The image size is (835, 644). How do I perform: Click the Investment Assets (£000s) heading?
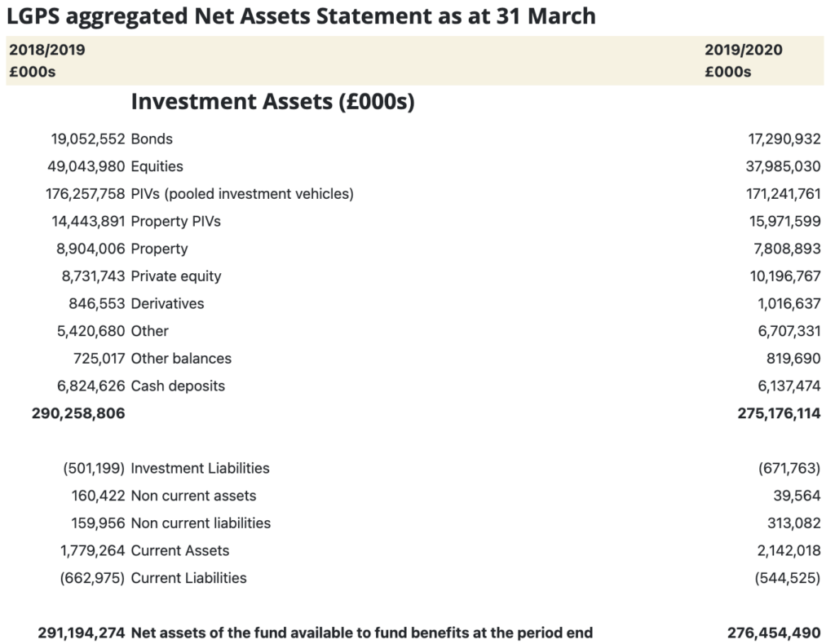point(272,102)
